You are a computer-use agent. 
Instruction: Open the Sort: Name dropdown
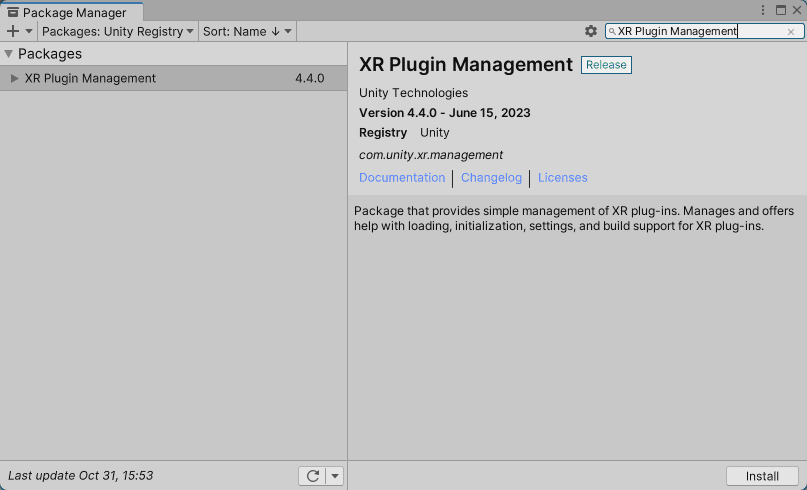(x=247, y=31)
